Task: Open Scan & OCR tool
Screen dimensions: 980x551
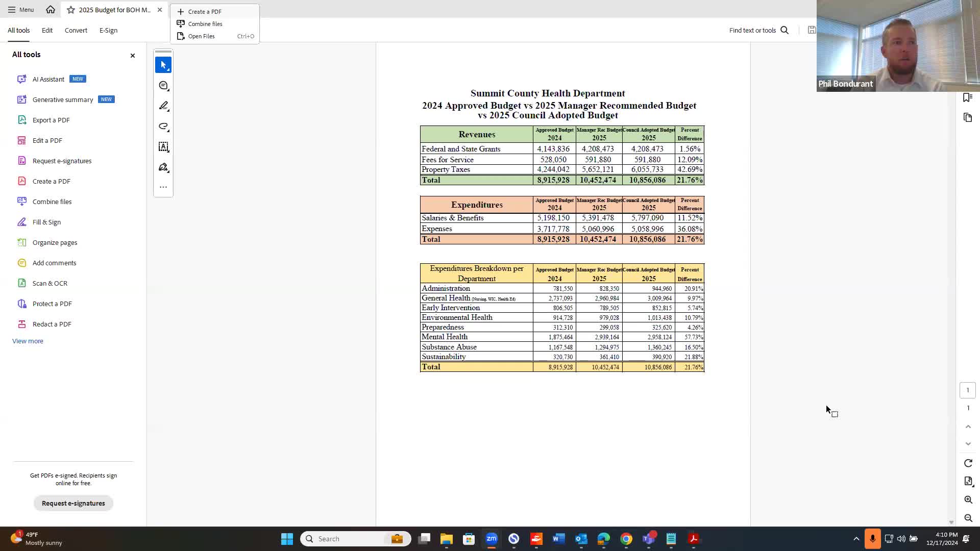Action: (x=50, y=283)
